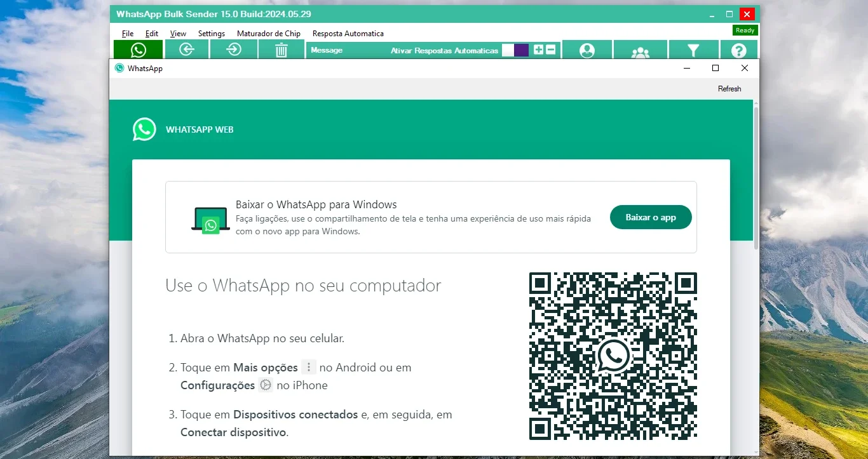Open the Settings menu

tap(212, 34)
